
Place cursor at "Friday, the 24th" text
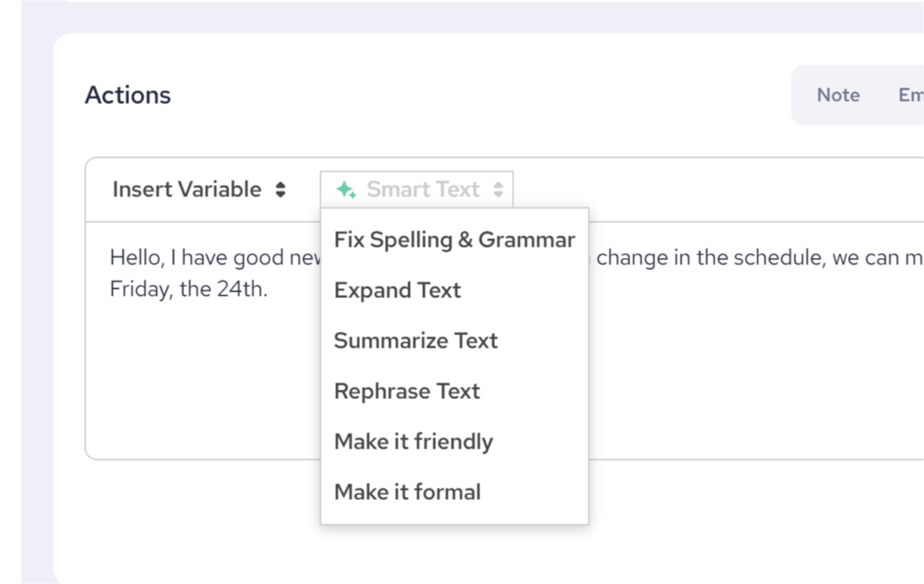(189, 292)
